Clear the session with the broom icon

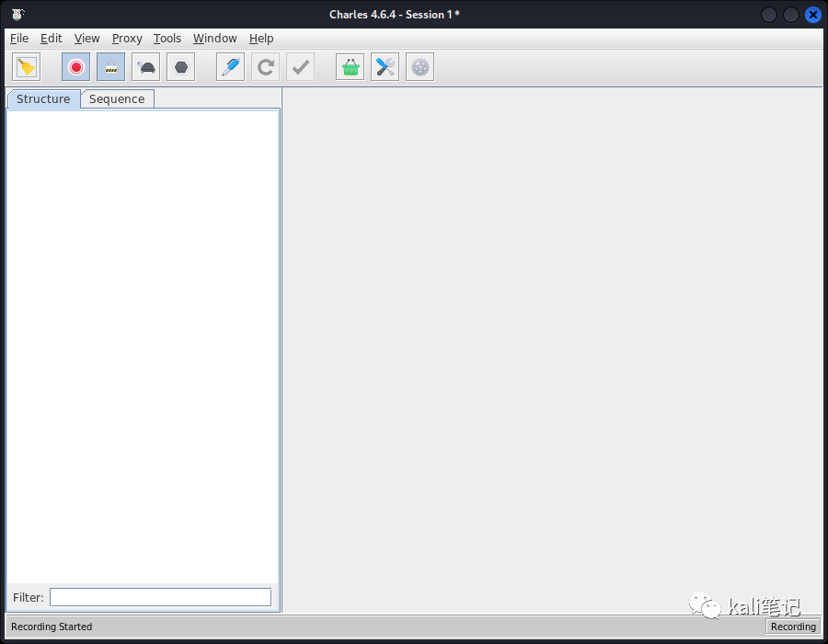point(27,67)
